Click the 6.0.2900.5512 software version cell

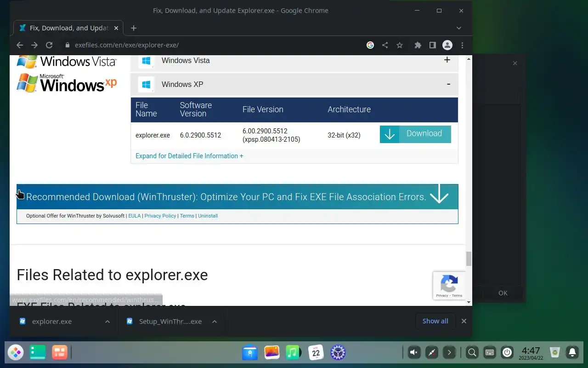[x=200, y=135]
